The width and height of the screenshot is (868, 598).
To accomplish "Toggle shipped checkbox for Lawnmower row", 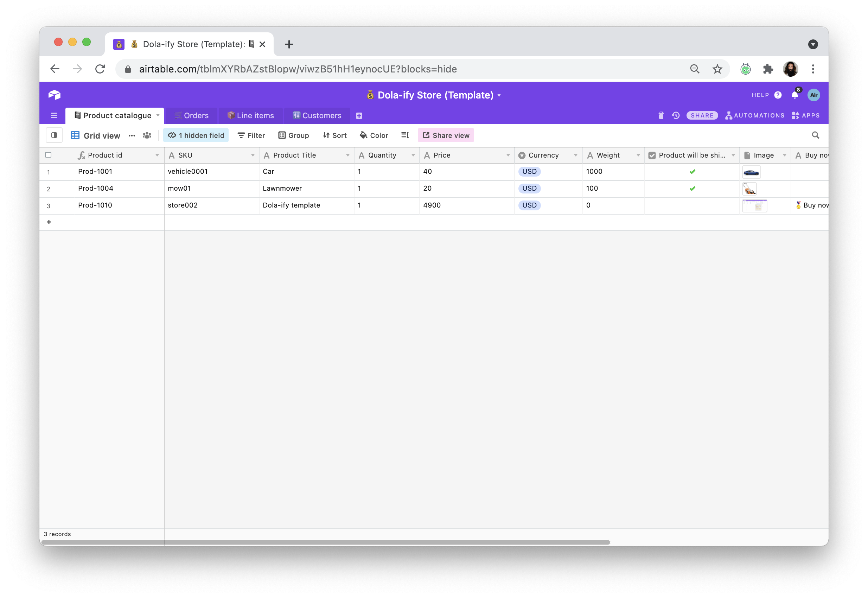I will click(x=692, y=189).
